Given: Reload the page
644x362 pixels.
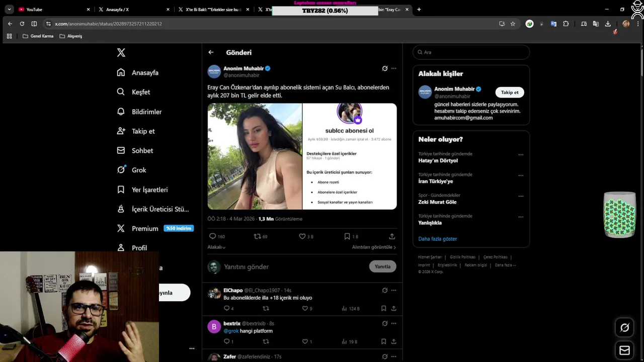Looking at the screenshot, I should [x=22, y=24].
